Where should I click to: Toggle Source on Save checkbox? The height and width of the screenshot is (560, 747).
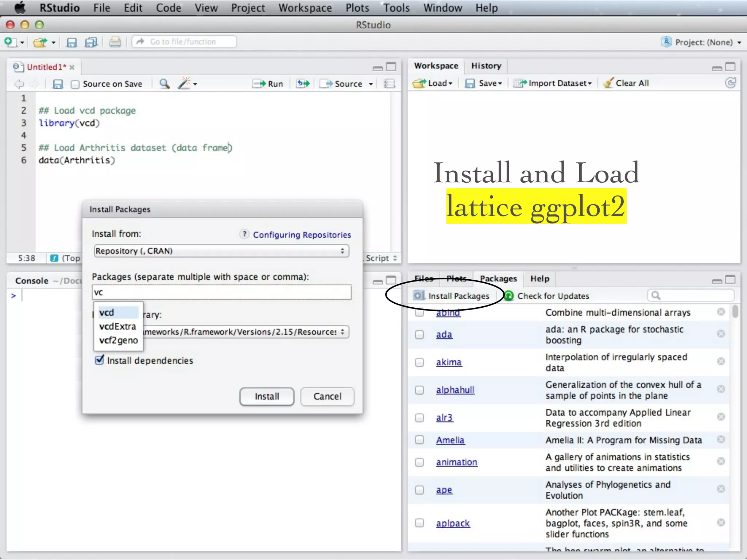(x=75, y=85)
